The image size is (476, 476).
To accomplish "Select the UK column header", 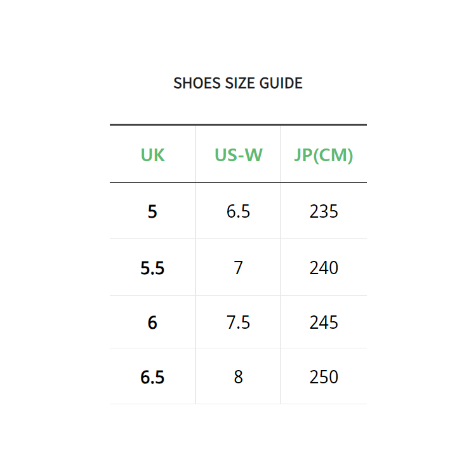I will click(x=152, y=155).
